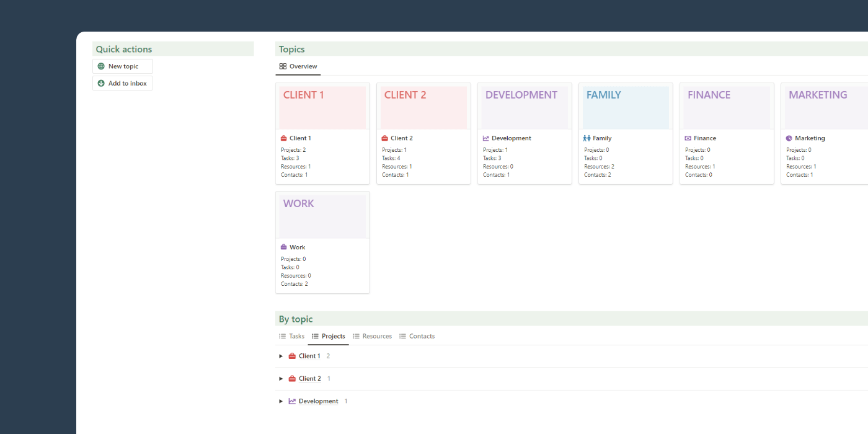Click 'Contacts: 0' on Finance card
This screenshot has width=868, height=434.
(x=699, y=175)
